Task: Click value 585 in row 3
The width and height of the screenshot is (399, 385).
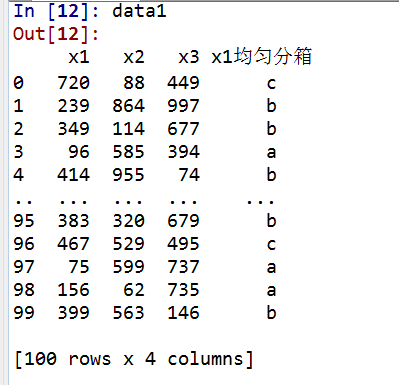Action: click(x=129, y=152)
